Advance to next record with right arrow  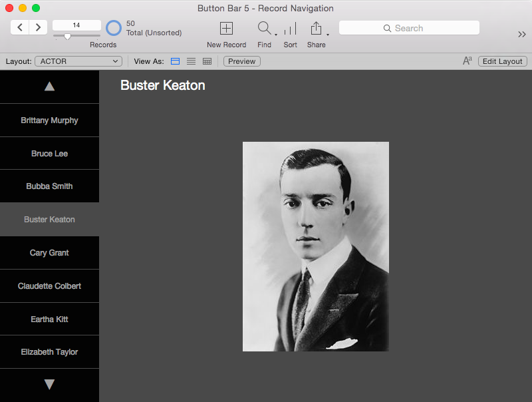(x=38, y=27)
